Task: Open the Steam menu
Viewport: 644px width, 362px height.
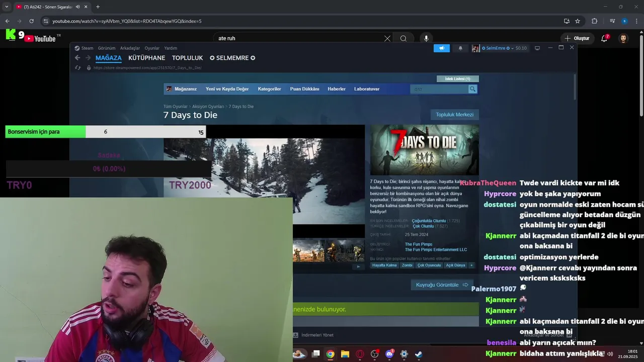Action: [87, 48]
